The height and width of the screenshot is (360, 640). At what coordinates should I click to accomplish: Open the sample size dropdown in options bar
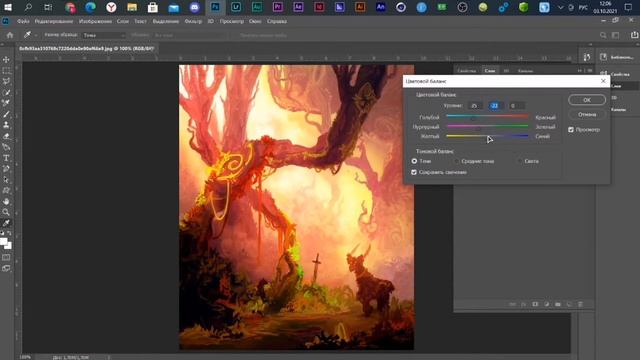point(104,36)
